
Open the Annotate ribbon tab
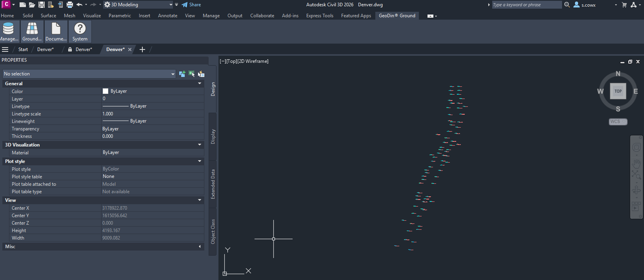167,16
